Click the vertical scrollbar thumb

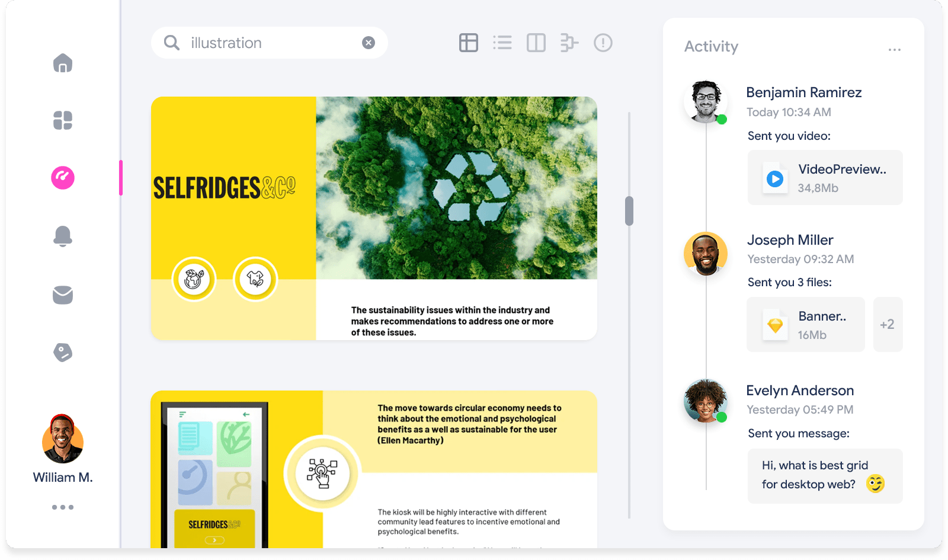629,211
